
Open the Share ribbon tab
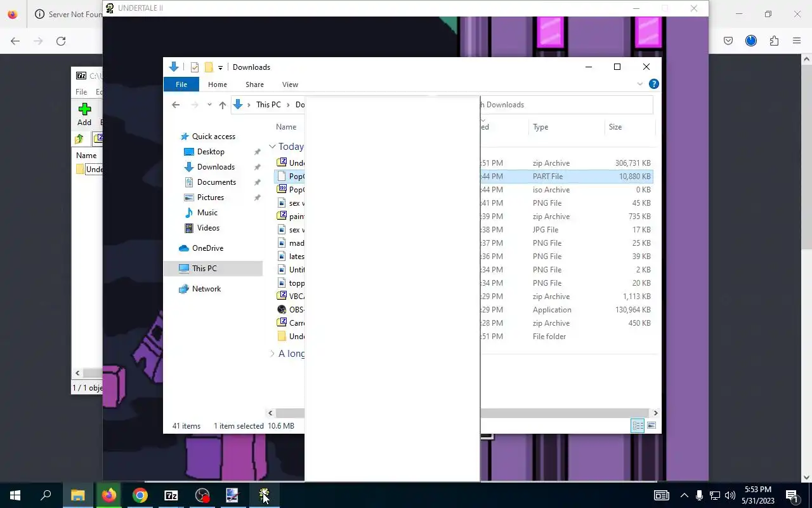254,84
